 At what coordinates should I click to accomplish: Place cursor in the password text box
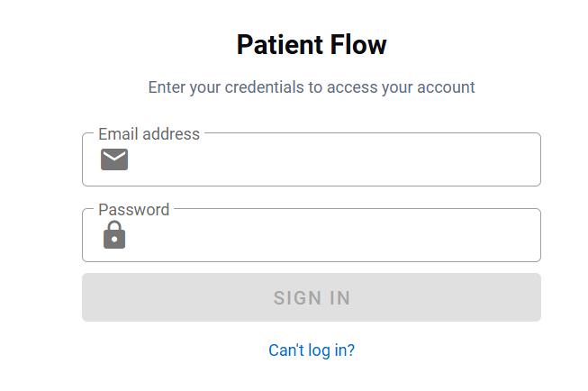tap(333, 236)
